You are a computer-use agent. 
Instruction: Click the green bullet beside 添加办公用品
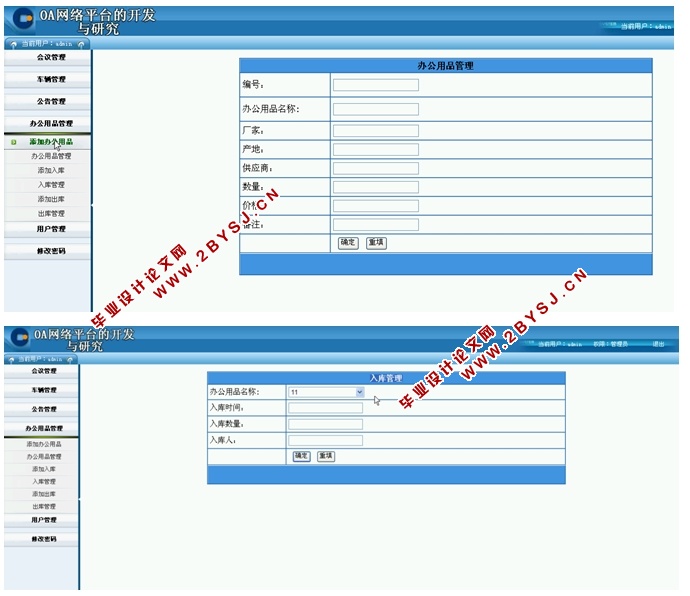(14, 142)
